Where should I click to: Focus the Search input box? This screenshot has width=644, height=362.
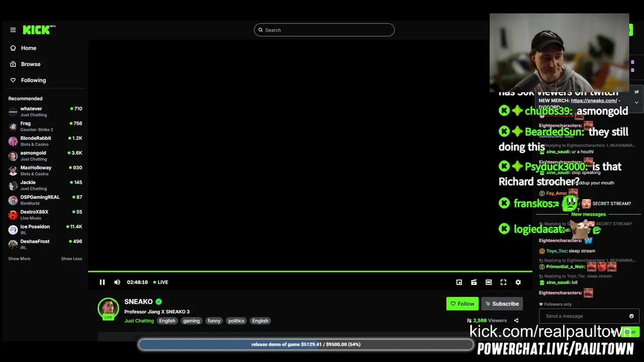click(324, 30)
